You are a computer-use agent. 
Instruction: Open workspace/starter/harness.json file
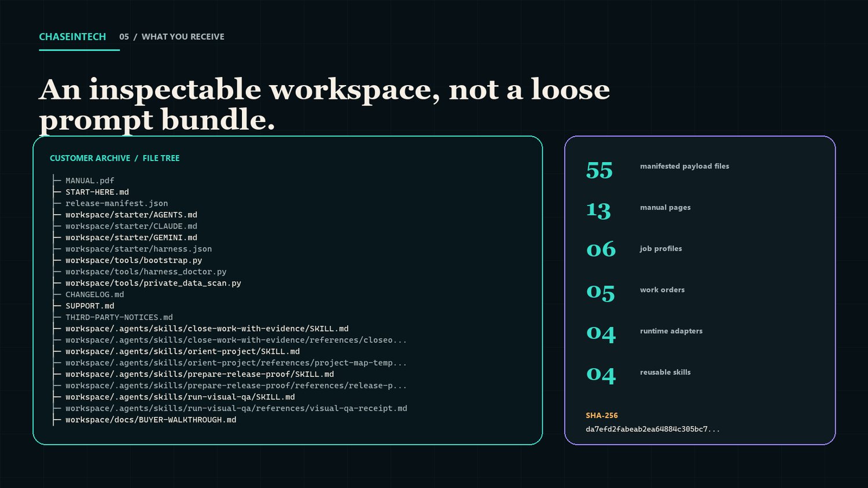tap(138, 249)
